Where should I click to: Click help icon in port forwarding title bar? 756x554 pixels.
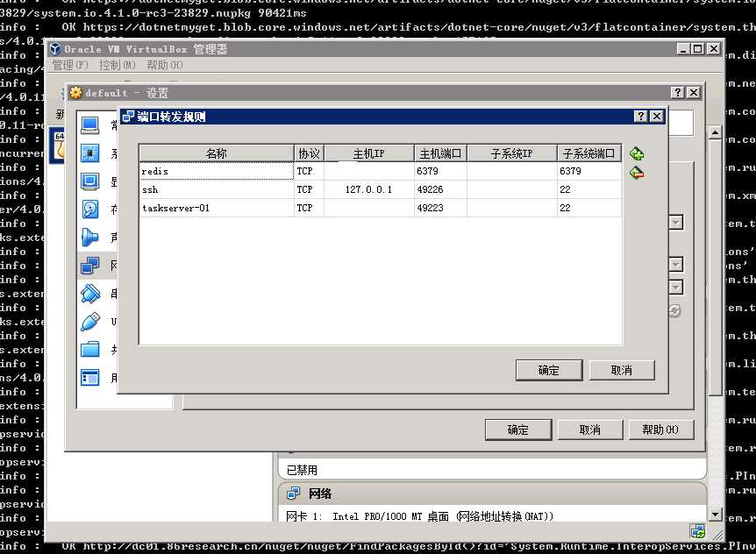click(640, 116)
